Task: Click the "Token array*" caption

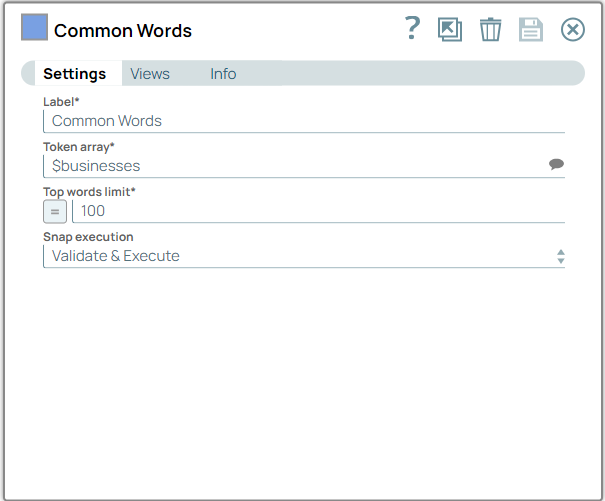Action: [x=79, y=147]
